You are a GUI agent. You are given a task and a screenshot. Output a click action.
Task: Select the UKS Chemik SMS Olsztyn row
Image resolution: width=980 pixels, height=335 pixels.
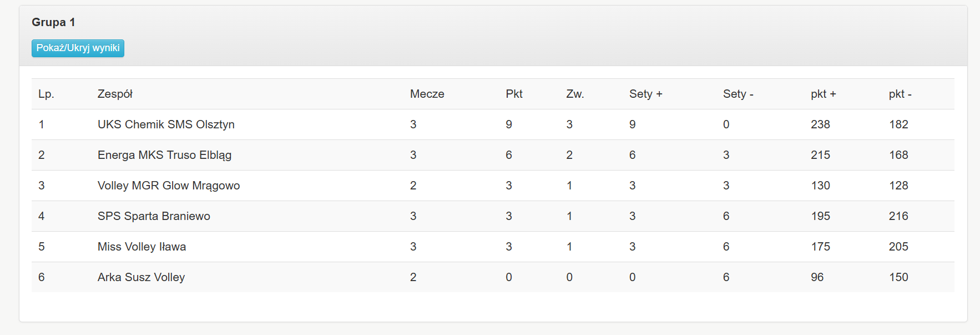[166, 124]
